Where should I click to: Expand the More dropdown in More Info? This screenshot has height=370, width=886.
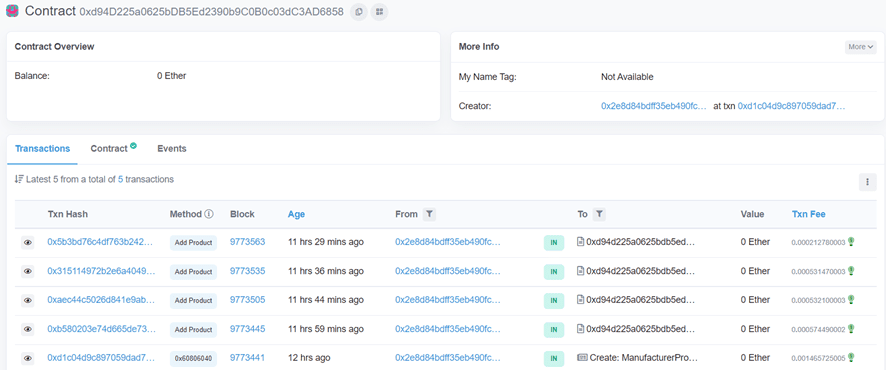[x=861, y=47]
